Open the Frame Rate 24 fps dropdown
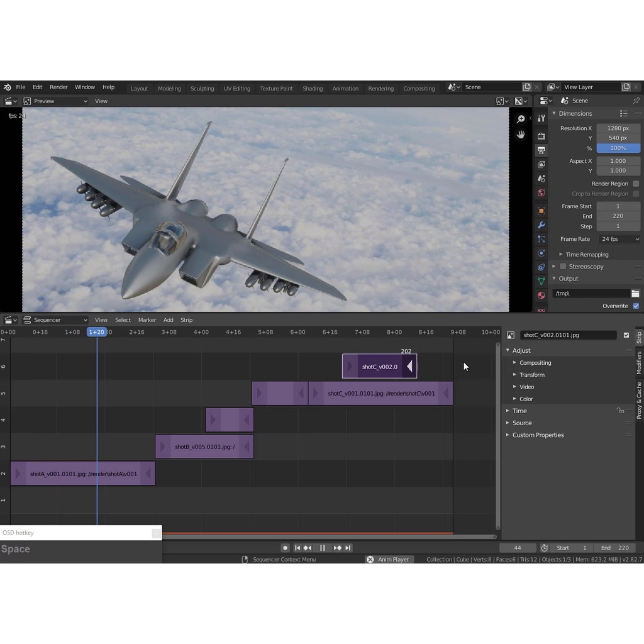 (619, 239)
